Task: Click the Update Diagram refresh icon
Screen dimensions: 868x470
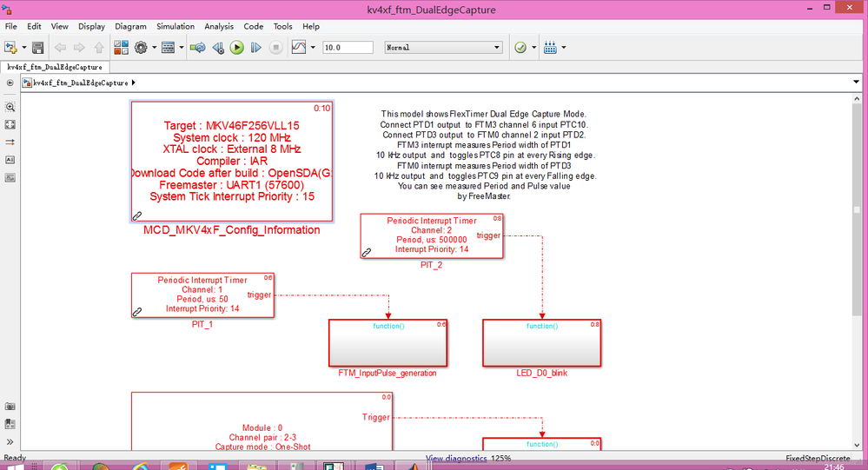Action: [x=197, y=48]
